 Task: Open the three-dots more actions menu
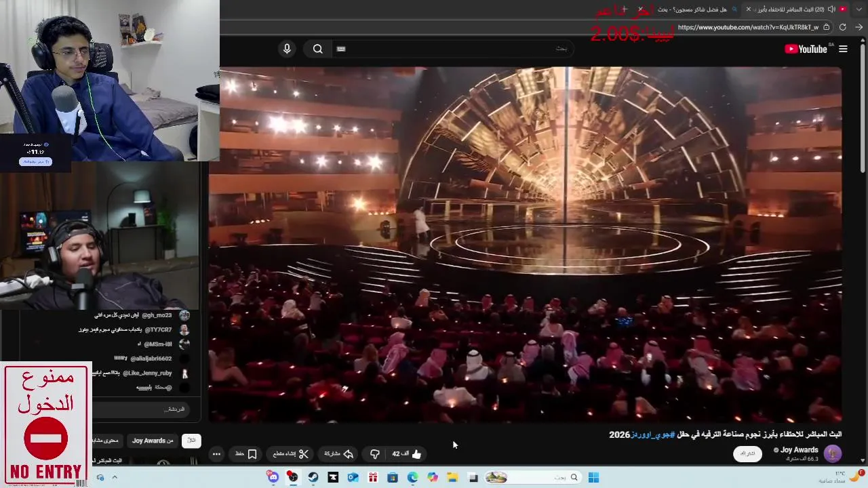(216, 454)
